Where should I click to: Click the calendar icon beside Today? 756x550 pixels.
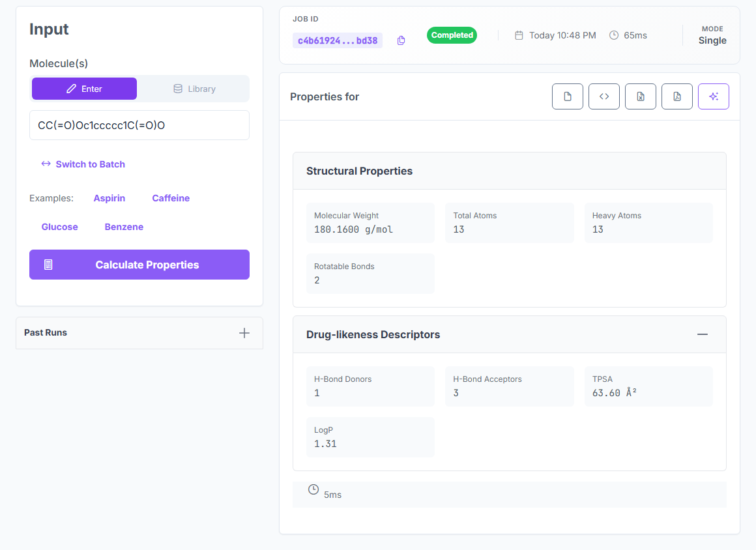click(x=519, y=35)
